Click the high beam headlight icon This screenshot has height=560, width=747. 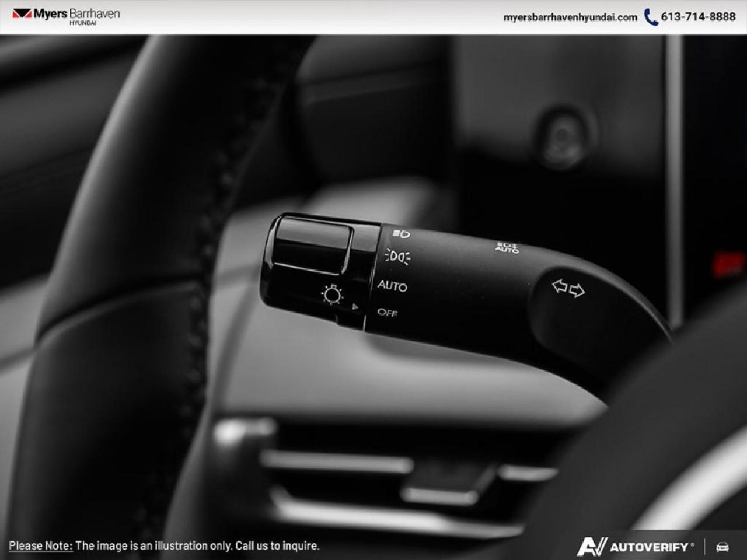(402, 233)
